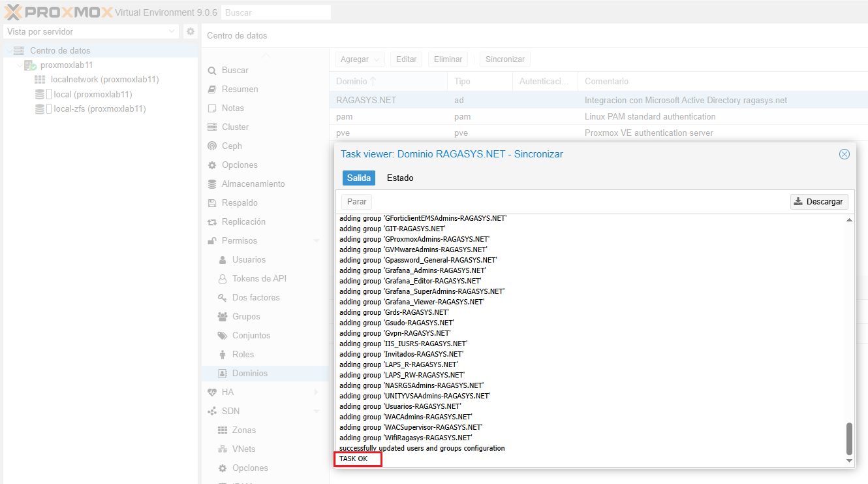Screen dimensions: 868x484
Task: Click the local (proxmoxlab11) storage icon
Action: (40, 94)
